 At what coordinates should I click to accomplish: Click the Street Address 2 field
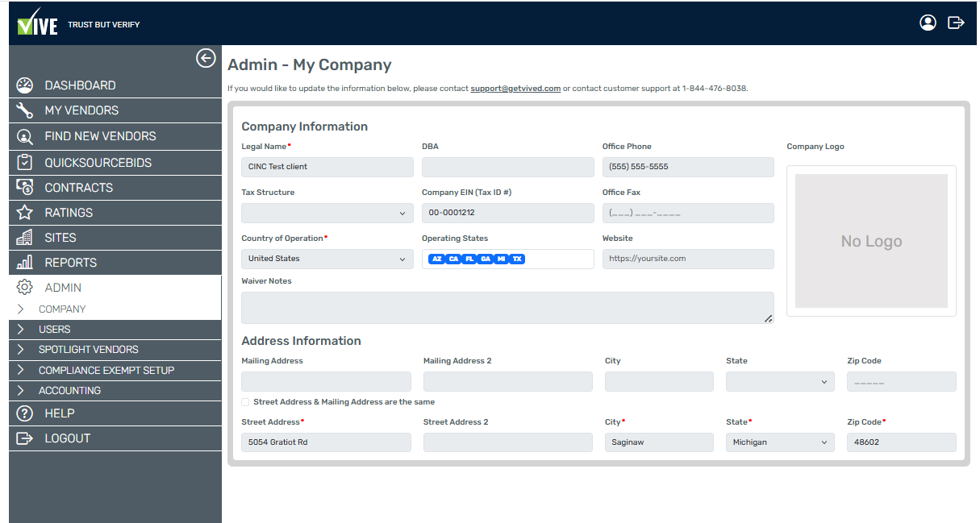tap(508, 442)
